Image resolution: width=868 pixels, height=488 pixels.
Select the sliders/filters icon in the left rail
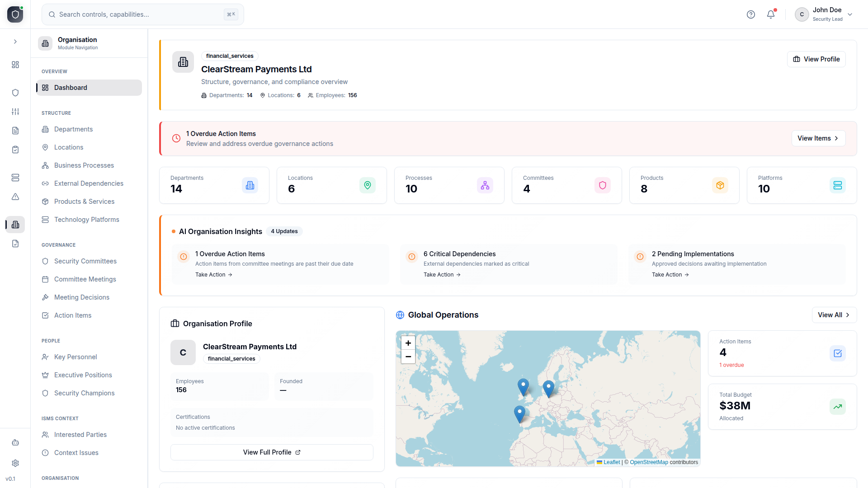(15, 112)
